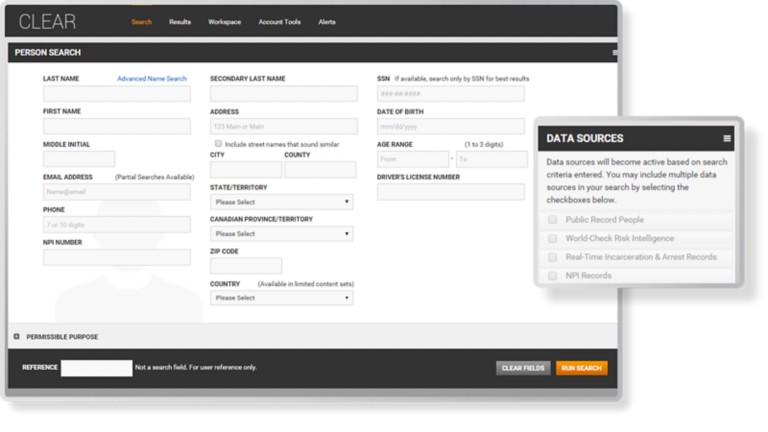The height and width of the screenshot is (432, 768).
Task: Click 'Available in limited content sets' note
Action: pyautogui.click(x=306, y=284)
